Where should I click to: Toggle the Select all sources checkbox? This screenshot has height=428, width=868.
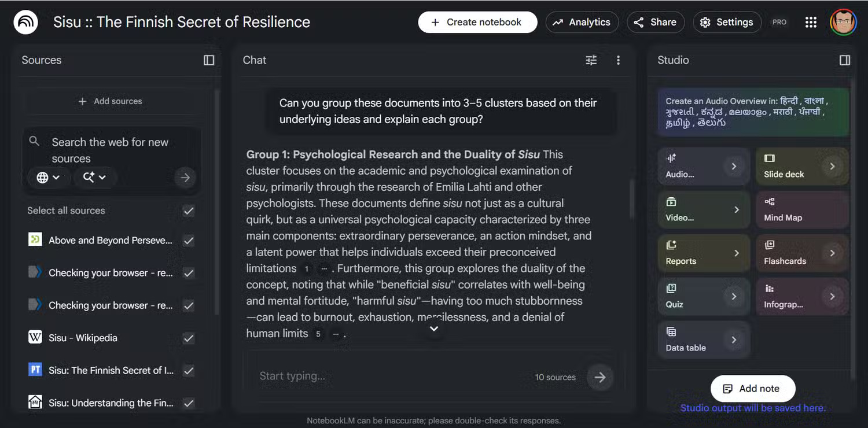coord(189,211)
